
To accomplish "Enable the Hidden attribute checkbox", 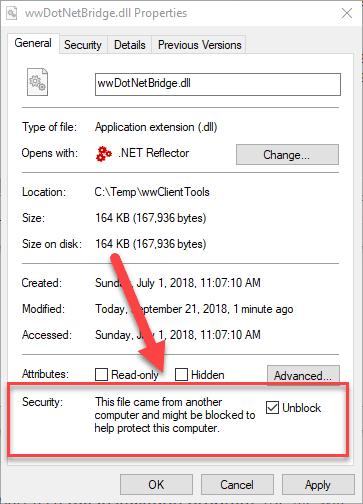I will 181,374.
